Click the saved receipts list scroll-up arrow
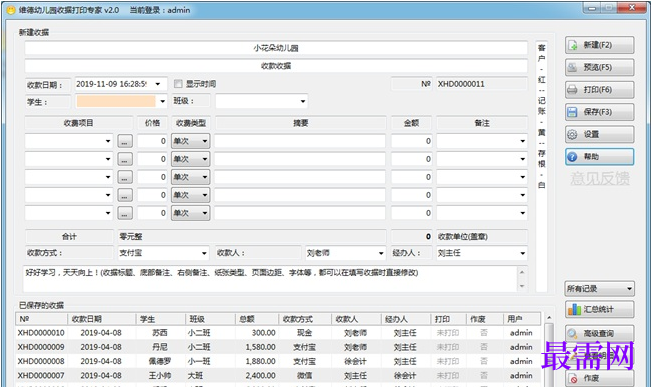Viewport: 653px width, 387px height. point(549,318)
